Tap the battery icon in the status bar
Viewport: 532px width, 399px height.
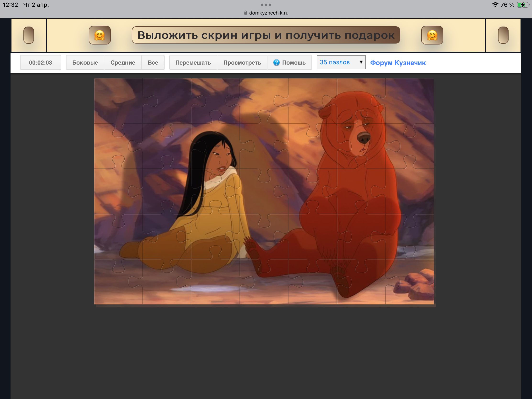(522, 5)
